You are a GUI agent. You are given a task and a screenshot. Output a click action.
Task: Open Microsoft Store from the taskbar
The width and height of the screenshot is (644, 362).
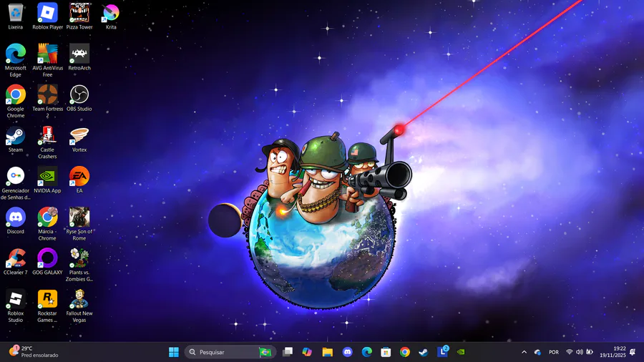click(x=386, y=352)
